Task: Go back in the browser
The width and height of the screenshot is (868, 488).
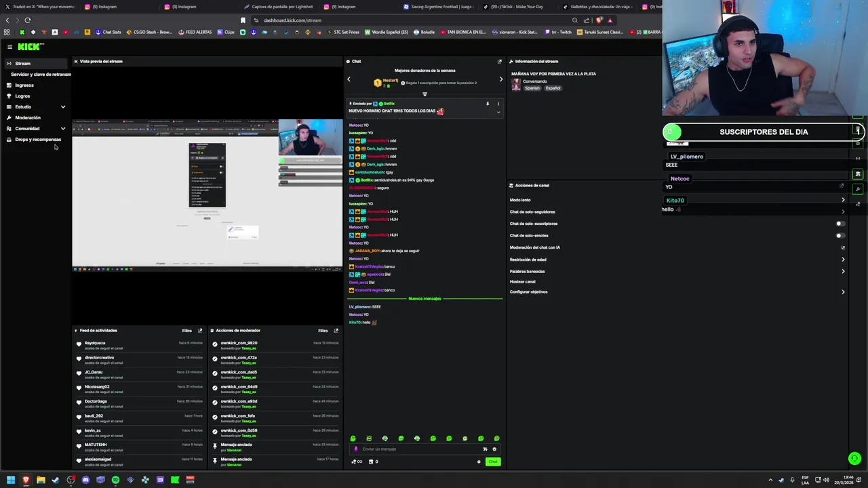Action: 7,20
